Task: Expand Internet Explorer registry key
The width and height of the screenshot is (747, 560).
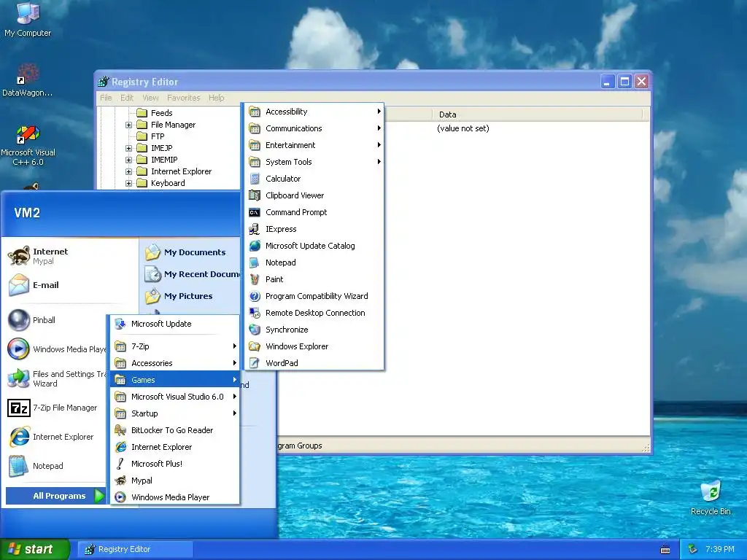Action: coord(128,171)
